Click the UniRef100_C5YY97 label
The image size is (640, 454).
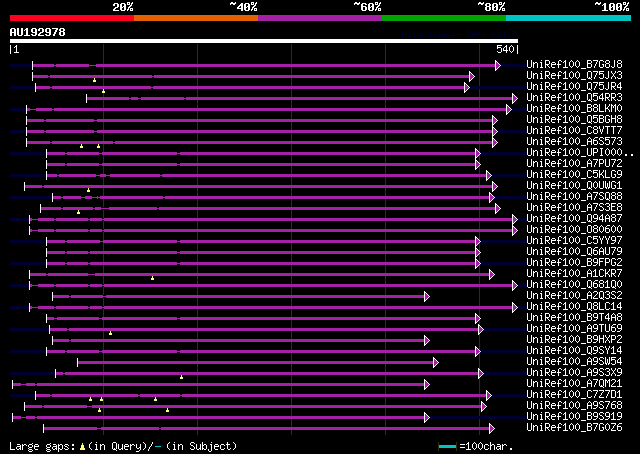click(574, 240)
